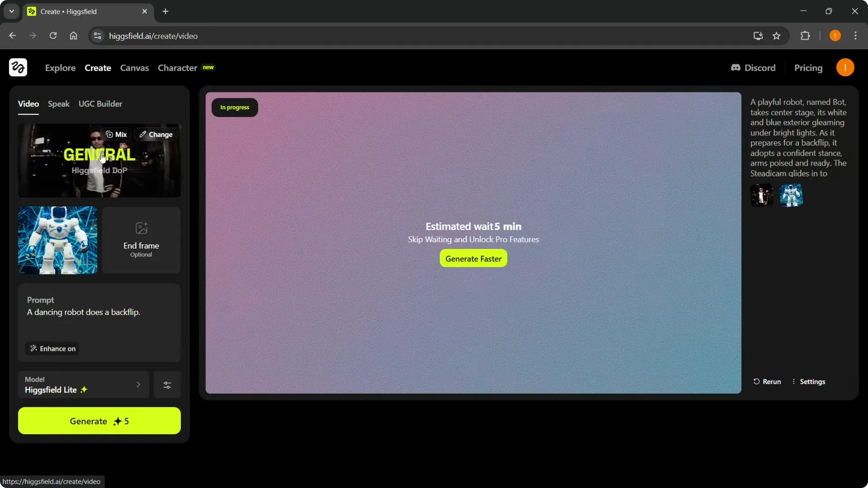Click the In progress status badge
Viewport: 868px width, 488px height.
[234, 108]
